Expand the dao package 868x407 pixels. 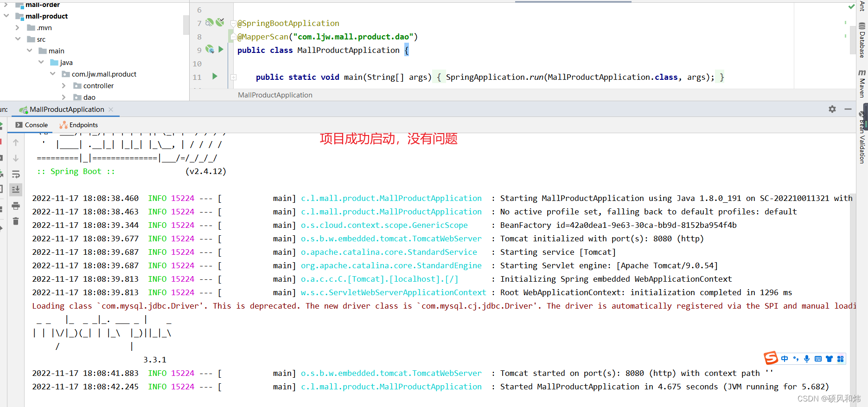(64, 97)
